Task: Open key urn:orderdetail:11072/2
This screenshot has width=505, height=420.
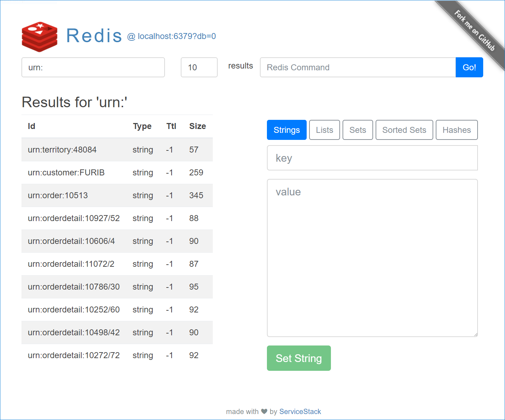Action: tap(71, 264)
